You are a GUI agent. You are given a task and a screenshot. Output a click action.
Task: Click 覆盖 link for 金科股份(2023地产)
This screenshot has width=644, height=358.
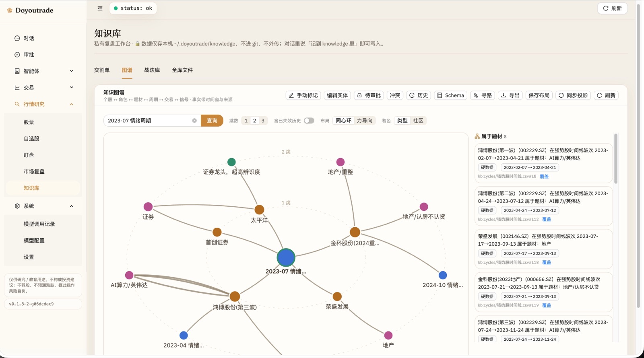[547, 306]
